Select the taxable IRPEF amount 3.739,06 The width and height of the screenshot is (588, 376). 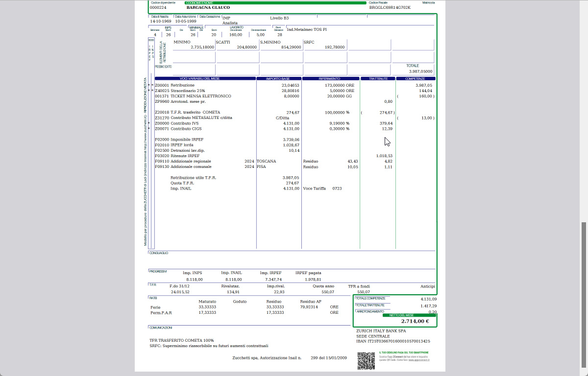(291, 140)
